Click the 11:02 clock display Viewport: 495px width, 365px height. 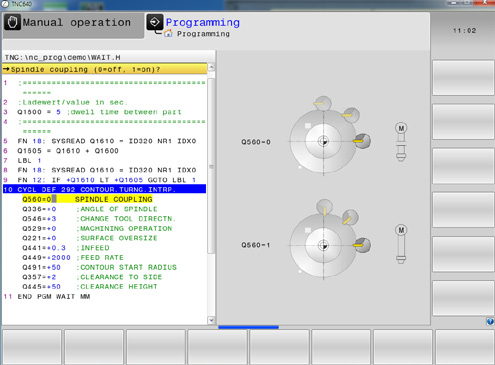(464, 31)
